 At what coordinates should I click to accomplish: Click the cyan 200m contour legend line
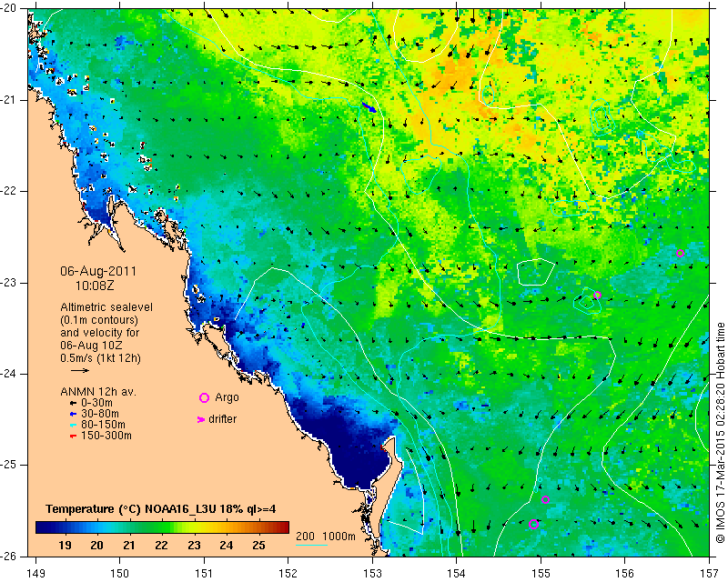(312, 545)
